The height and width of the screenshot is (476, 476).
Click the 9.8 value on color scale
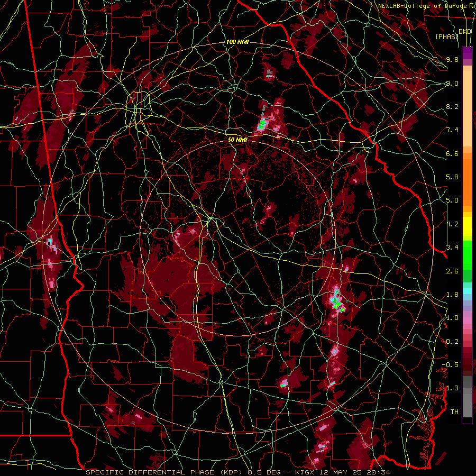(452, 59)
